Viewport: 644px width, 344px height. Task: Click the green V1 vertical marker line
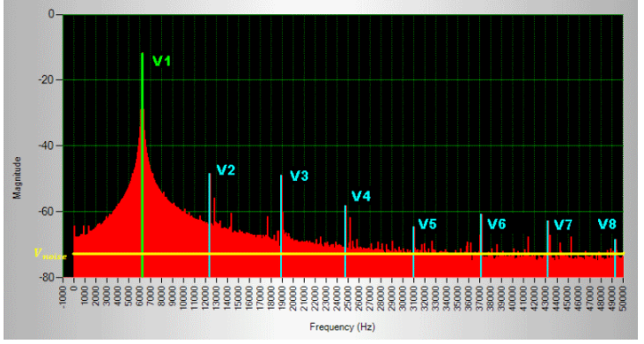(x=142, y=165)
